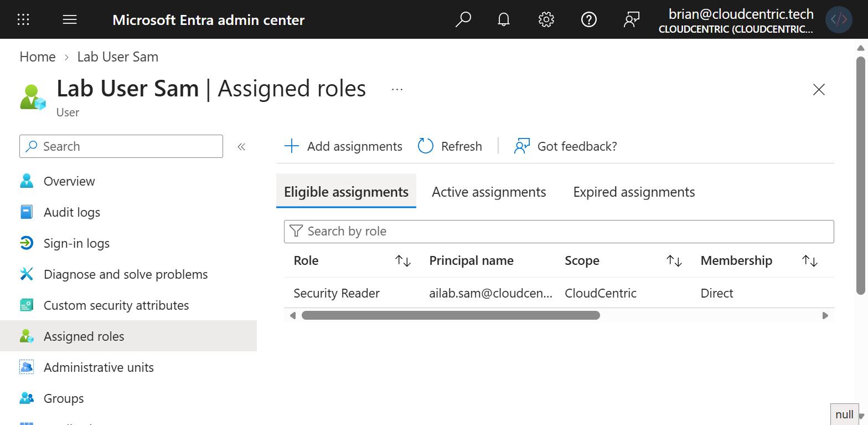This screenshot has height=425, width=868.
Task: Select the Eligible assignments tab
Action: coord(346,192)
